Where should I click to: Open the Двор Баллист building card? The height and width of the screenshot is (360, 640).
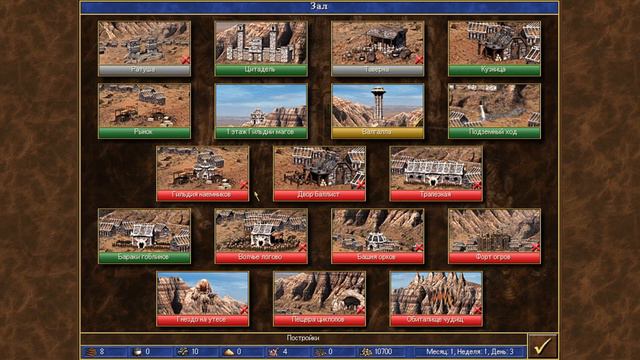319,174
